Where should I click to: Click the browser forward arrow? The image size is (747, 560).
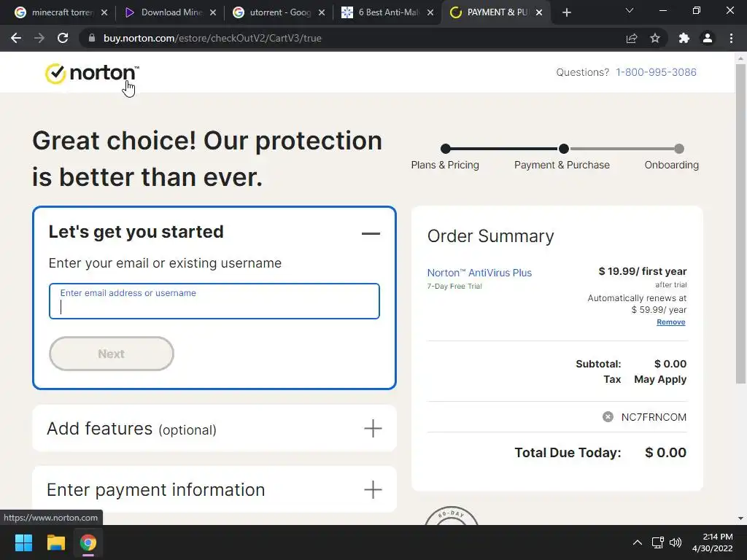39,38
